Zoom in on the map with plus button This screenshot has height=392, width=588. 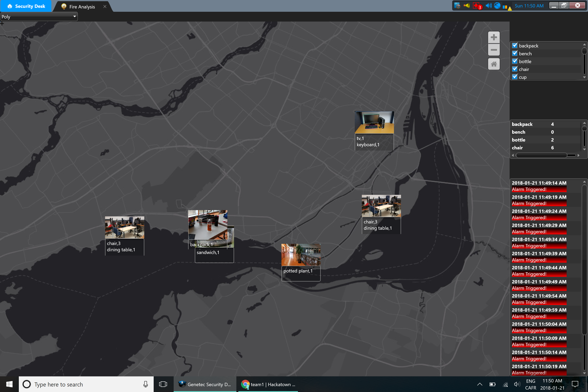point(494,37)
